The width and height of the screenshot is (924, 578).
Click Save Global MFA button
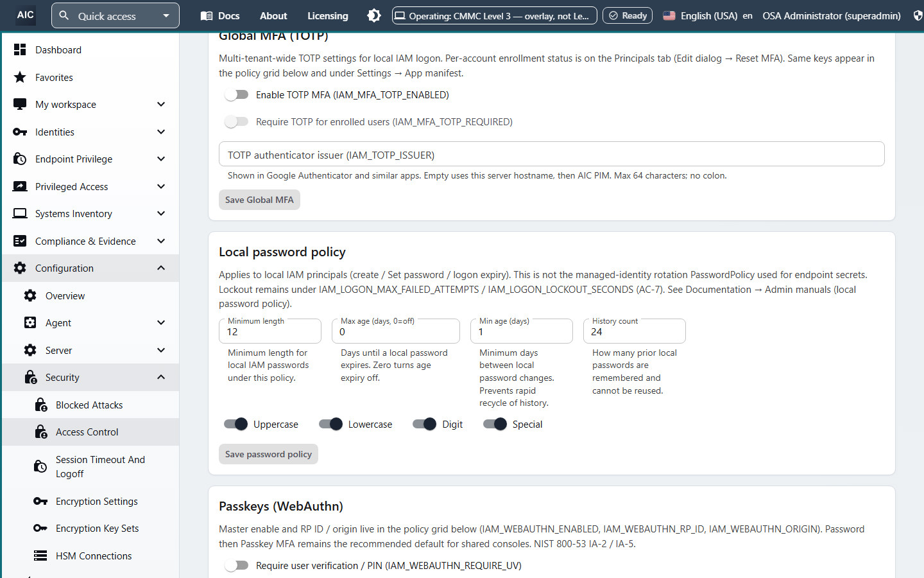[x=259, y=200]
